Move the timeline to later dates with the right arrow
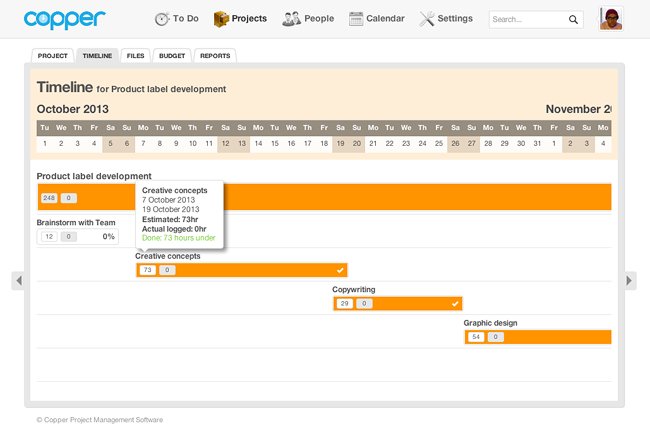 click(630, 281)
